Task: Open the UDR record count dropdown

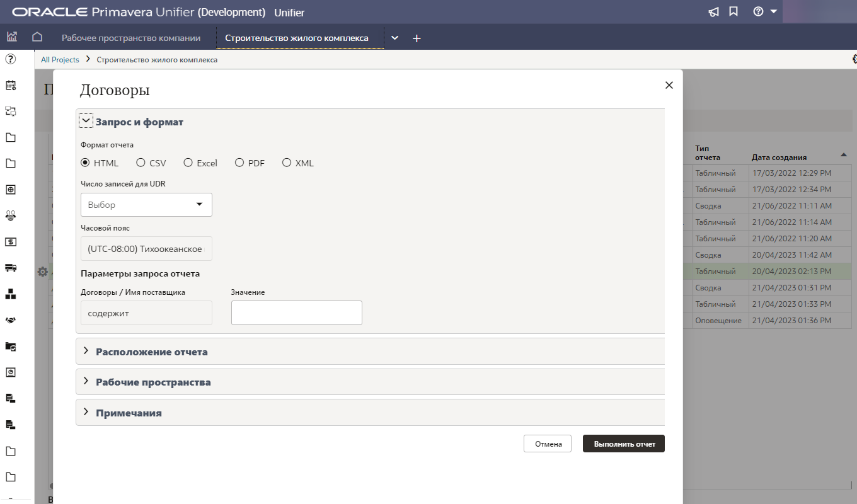Action: [x=146, y=205]
